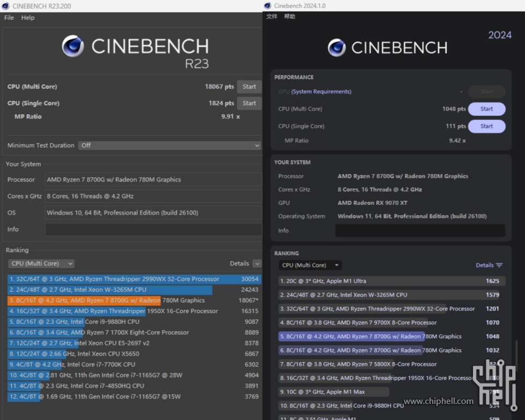525x420 pixels.
Task: Select Threadripper 2990WX row scoring 30054
Action: 134,279
